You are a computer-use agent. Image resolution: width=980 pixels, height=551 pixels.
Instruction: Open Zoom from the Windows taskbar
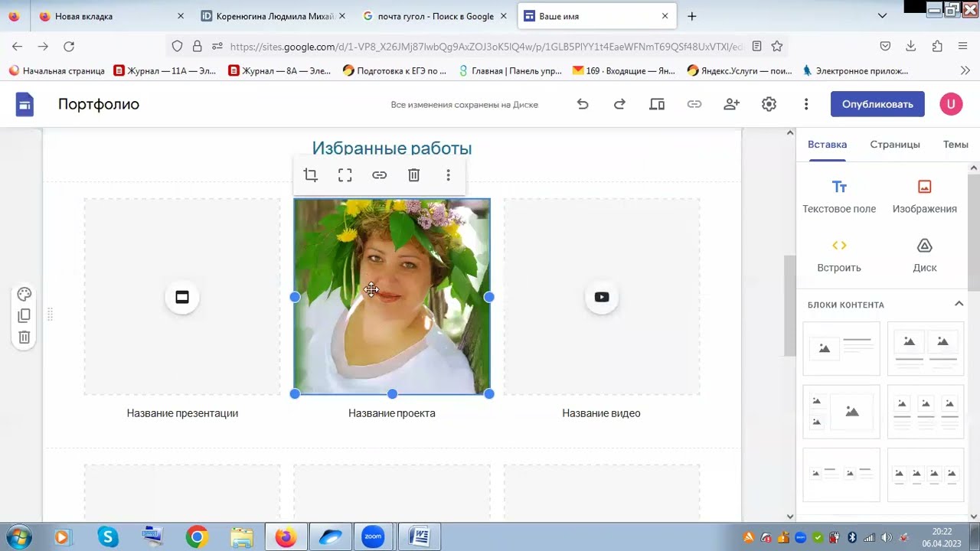[373, 537]
